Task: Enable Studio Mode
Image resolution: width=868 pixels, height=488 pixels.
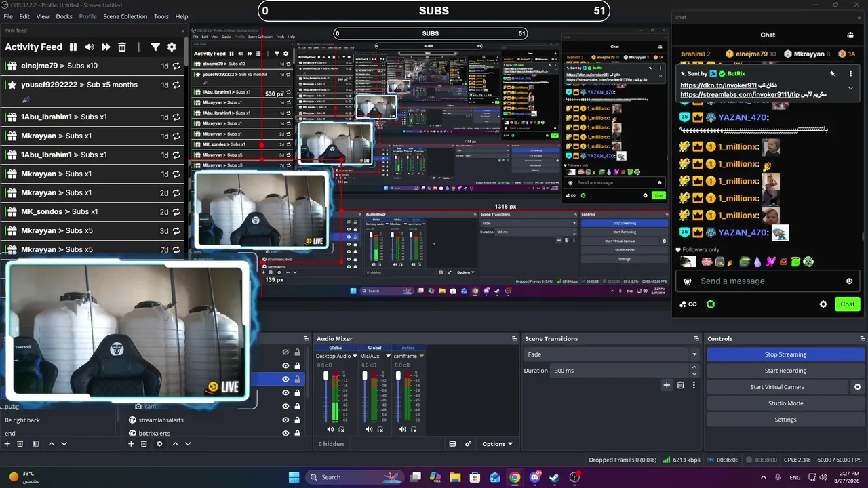Action: tap(785, 403)
